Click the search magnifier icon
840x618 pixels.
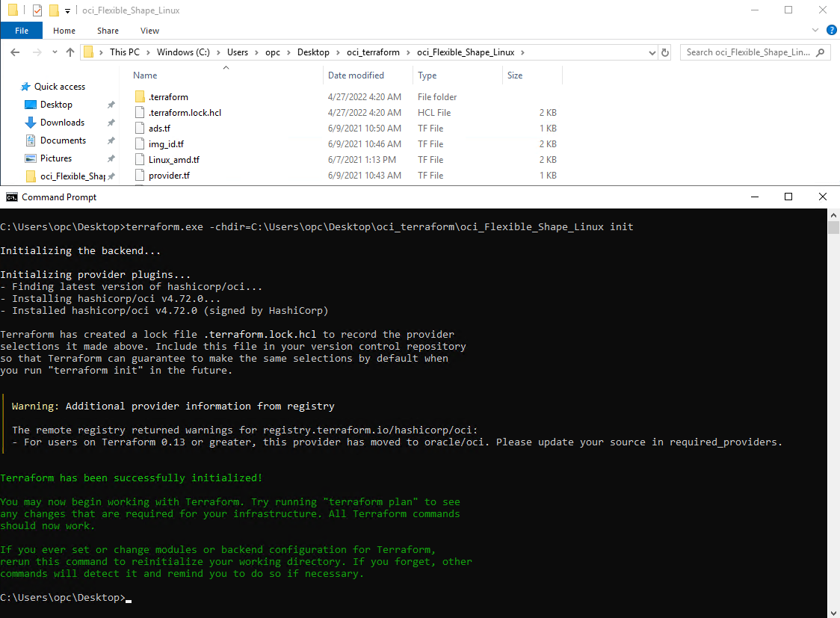(x=820, y=52)
